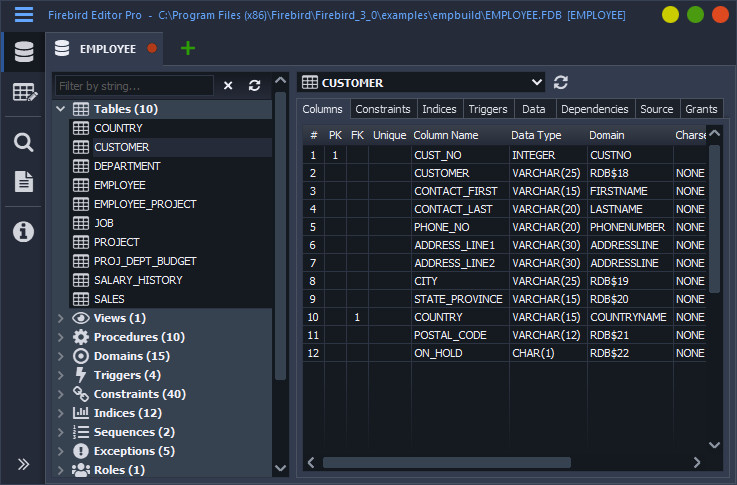
Task: Click the POSTAL_CODE column name cell
Action: 460,335
